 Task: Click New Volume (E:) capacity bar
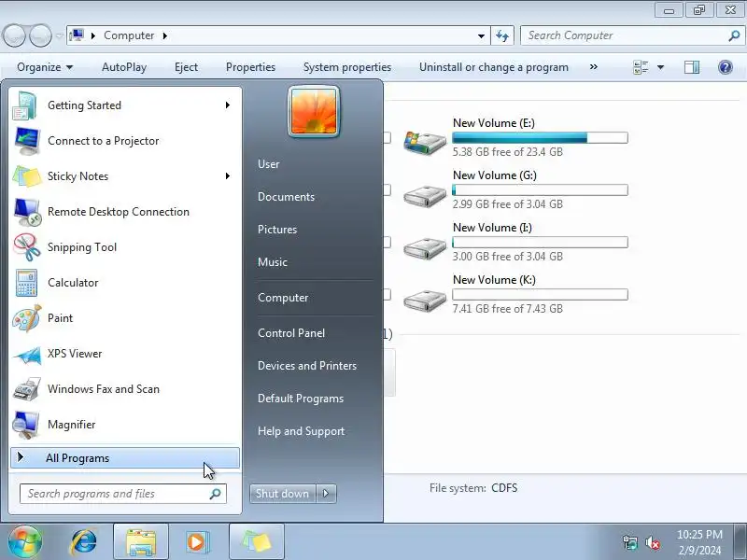(540, 137)
